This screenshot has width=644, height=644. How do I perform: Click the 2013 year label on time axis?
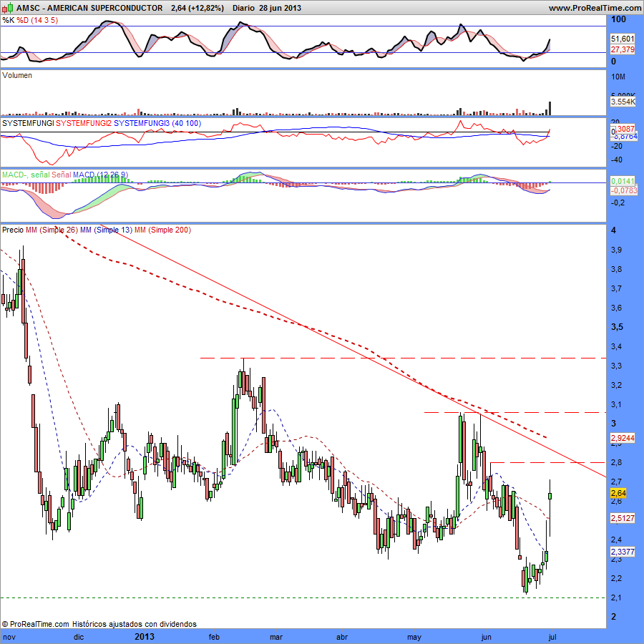(x=145, y=637)
